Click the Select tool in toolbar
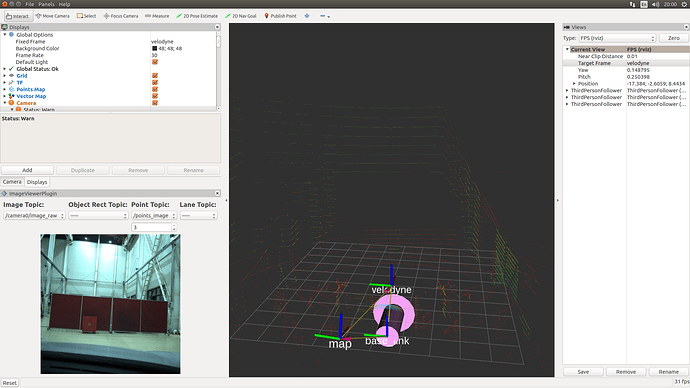The width and height of the screenshot is (690, 388). (x=86, y=16)
